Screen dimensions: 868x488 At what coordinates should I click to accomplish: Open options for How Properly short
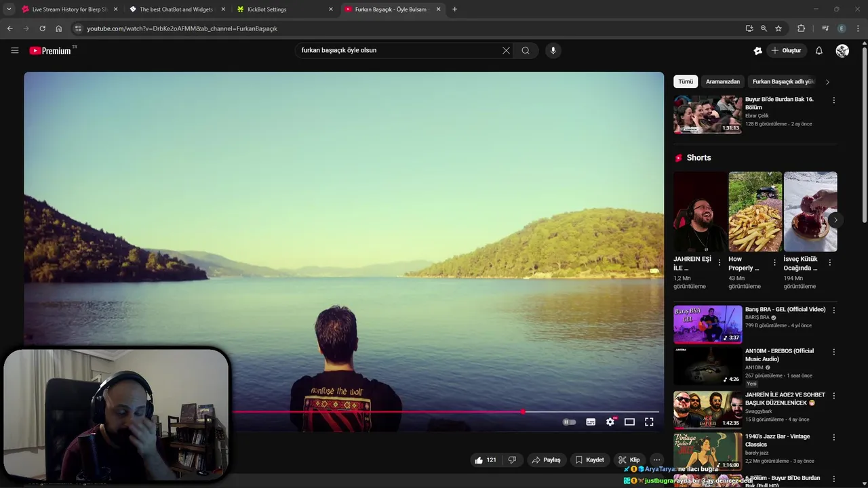coord(774,262)
